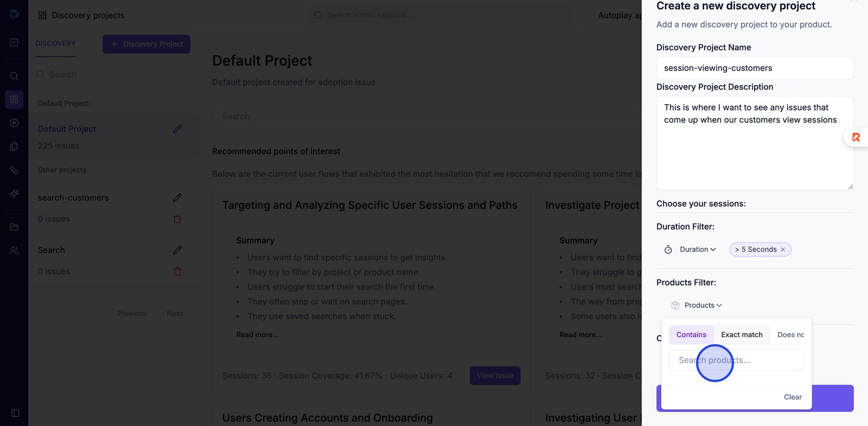
Task: Open search icon in left sidebar
Action: point(14,76)
